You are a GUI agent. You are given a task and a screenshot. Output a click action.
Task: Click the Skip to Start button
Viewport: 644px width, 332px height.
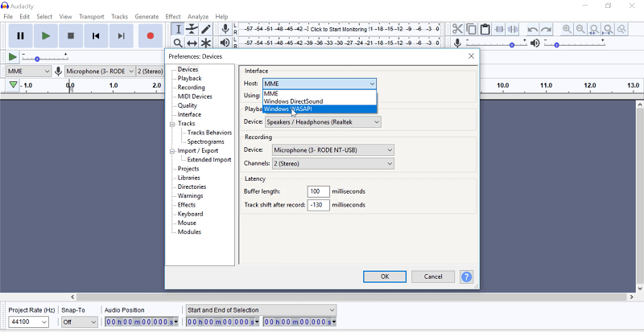coord(96,35)
